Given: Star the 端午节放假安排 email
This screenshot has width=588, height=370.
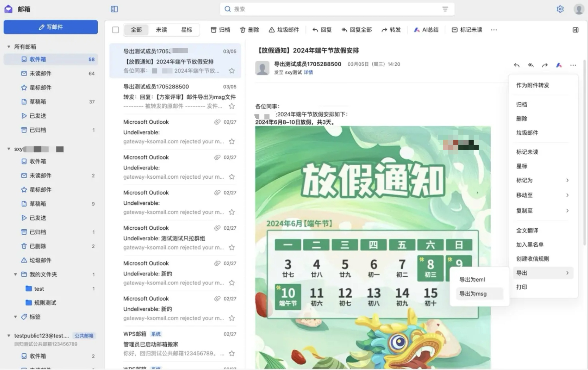Looking at the screenshot, I should (232, 71).
